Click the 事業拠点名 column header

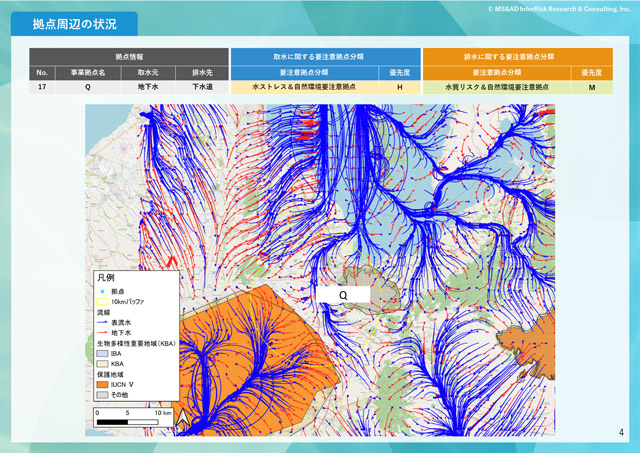tap(88, 73)
